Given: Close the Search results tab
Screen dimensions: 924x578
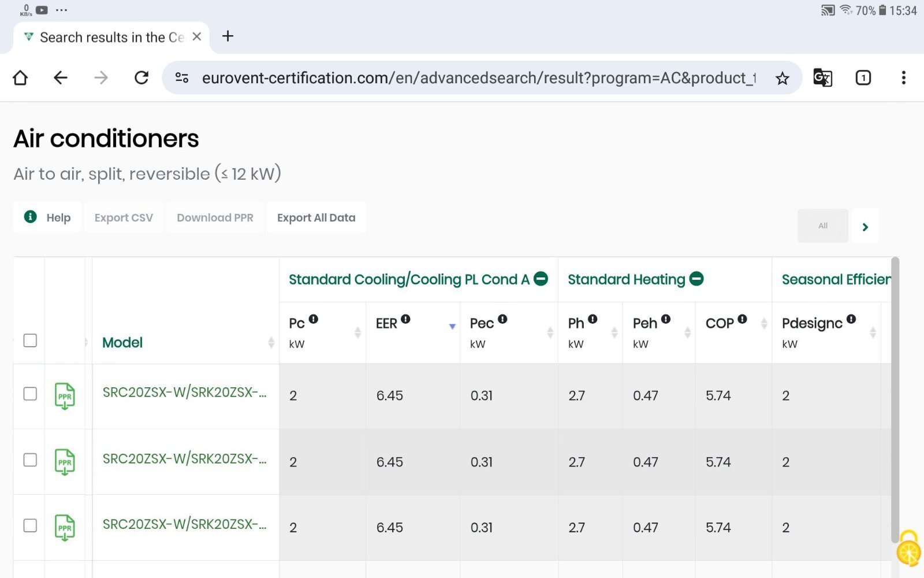Looking at the screenshot, I should pyautogui.click(x=197, y=36).
